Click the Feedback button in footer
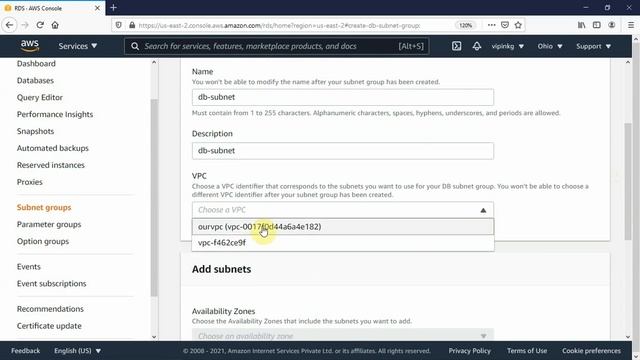Viewport: 640px width, 360px height. 25,351
